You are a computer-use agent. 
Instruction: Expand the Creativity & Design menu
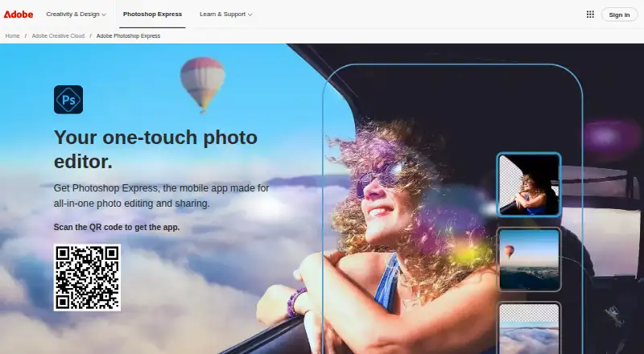tap(76, 14)
